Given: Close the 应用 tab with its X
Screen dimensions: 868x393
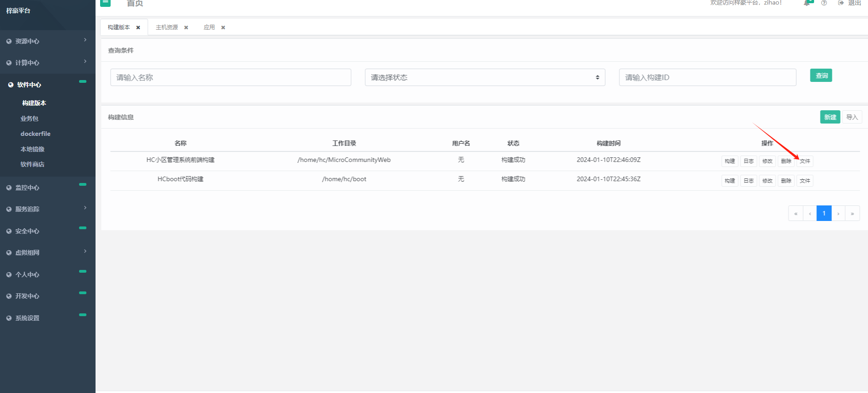Looking at the screenshot, I should pos(223,27).
